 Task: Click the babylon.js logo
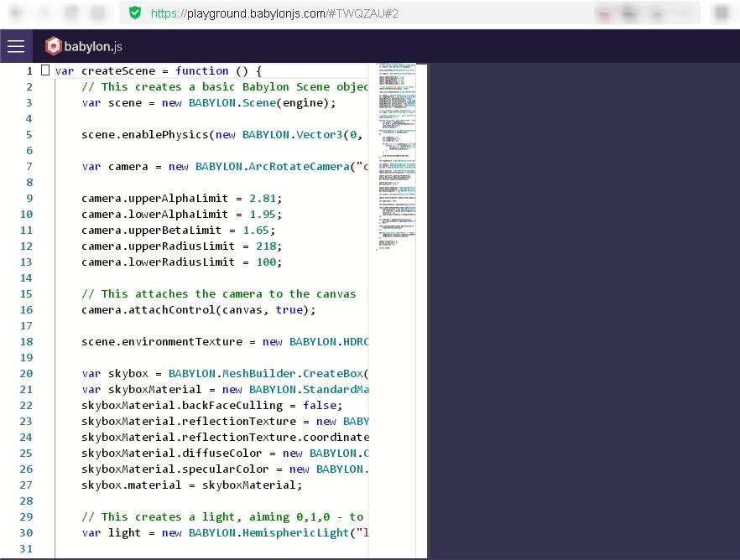pos(84,46)
